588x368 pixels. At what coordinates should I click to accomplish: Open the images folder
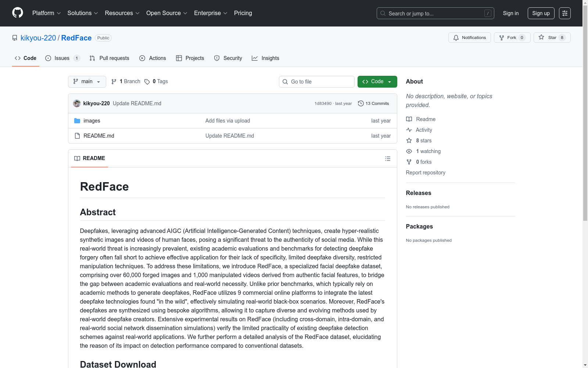[x=92, y=121]
